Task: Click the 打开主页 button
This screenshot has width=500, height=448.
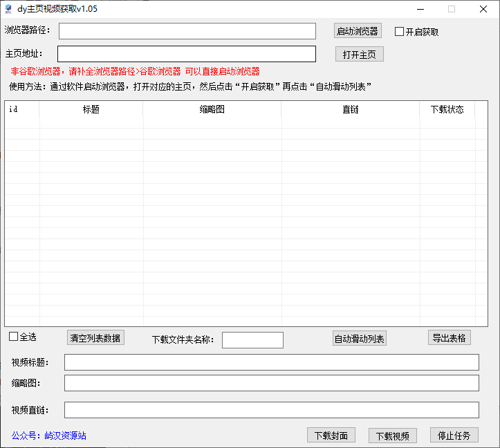Action: [x=359, y=54]
